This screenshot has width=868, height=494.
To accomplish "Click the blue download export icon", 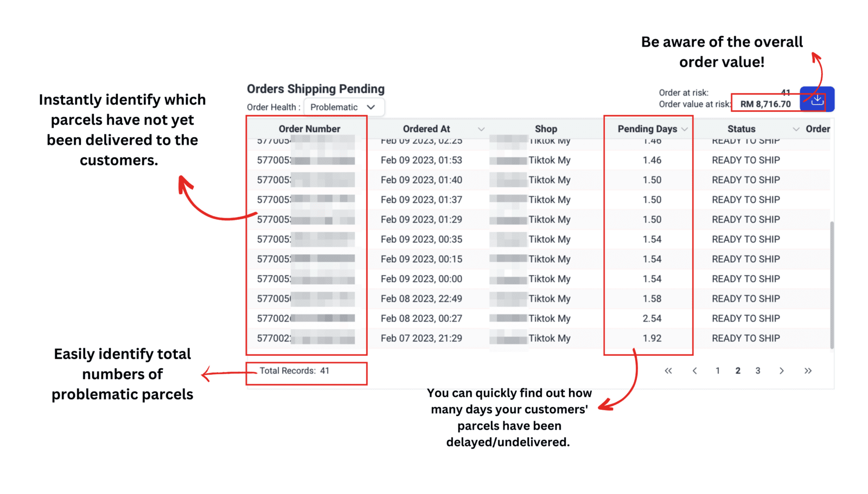I will click(x=817, y=99).
